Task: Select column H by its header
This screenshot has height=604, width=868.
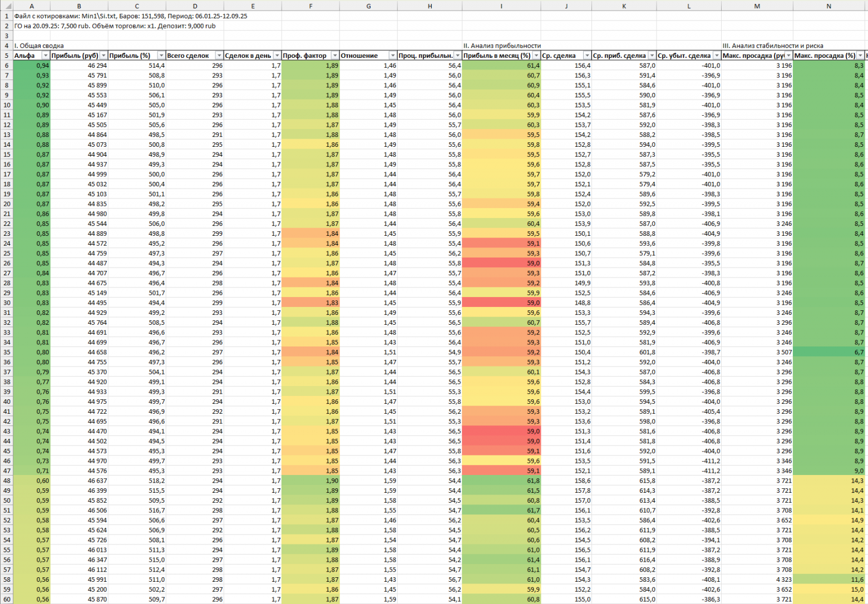Action: [430, 6]
